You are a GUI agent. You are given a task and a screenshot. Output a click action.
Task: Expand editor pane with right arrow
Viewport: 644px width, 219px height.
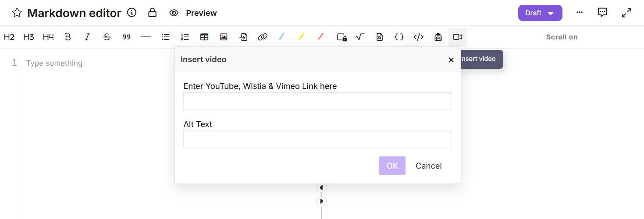click(321, 201)
